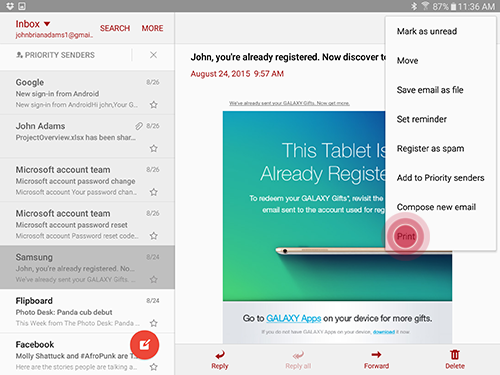Screen dimensions: 500x375
Task: Open the John Adams email row
Action: [87, 136]
